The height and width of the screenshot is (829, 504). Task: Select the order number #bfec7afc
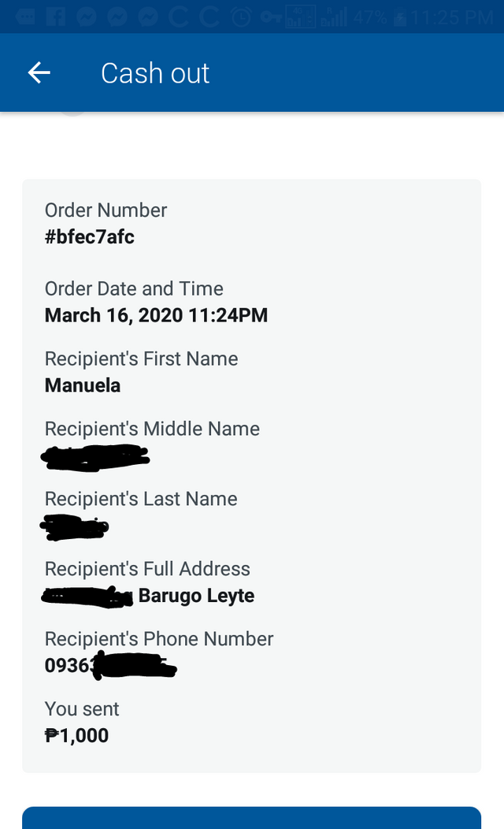click(x=90, y=236)
